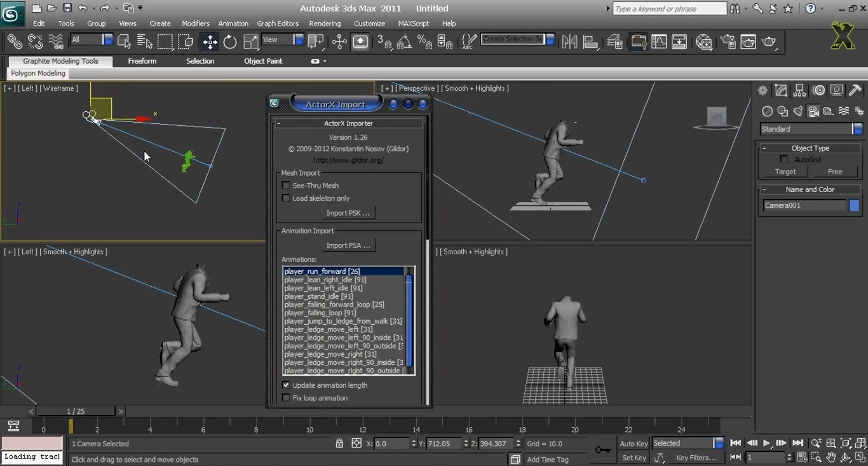
Task: Click the Align tool icon
Action: point(591,41)
